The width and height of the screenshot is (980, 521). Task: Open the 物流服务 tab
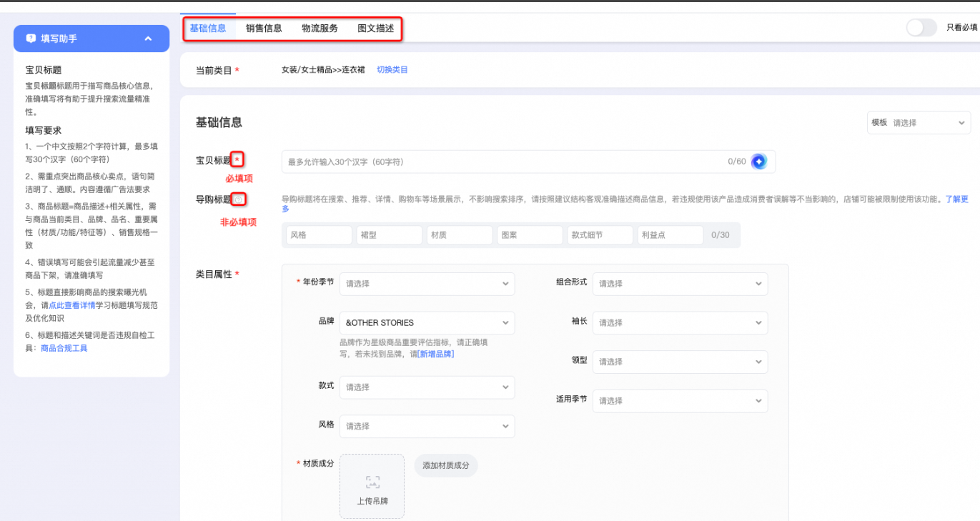tap(320, 29)
